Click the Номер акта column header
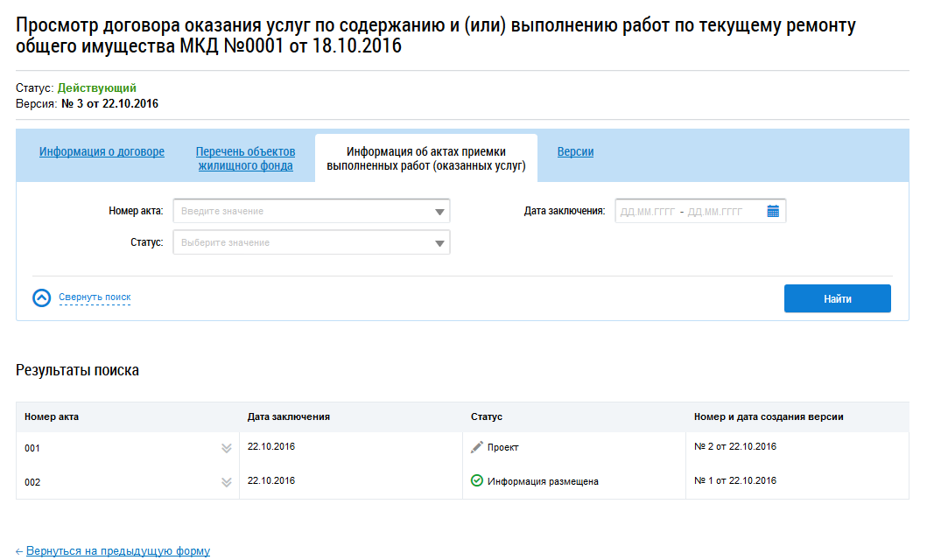This screenshot has height=560, width=927. (52, 416)
